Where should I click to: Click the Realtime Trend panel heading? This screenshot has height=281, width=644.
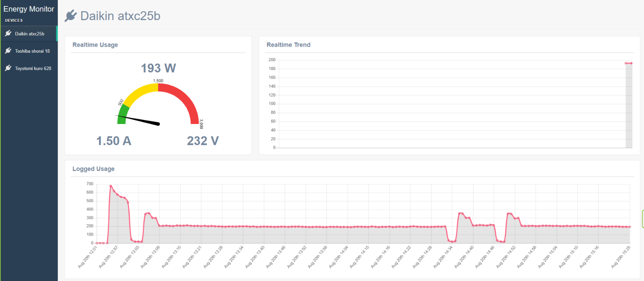(288, 45)
